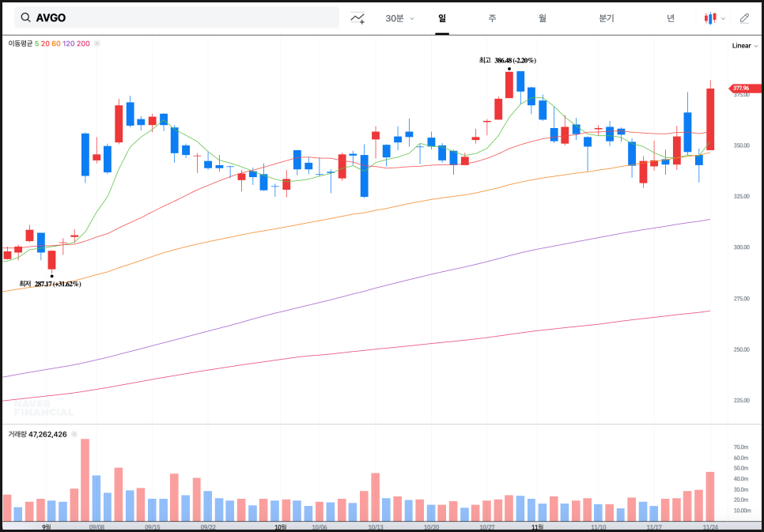This screenshot has height=532, width=764.
Task: Select the 월 monthly tab
Action: click(543, 18)
